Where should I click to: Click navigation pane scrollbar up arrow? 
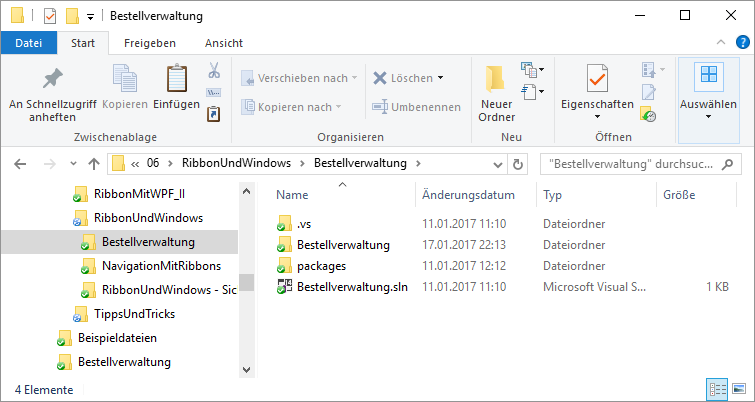246,192
